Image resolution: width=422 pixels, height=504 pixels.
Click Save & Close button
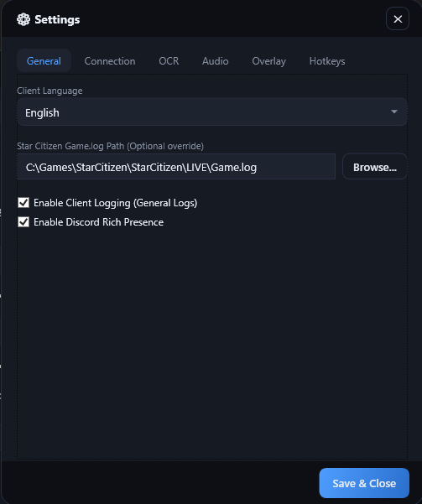pyautogui.click(x=364, y=483)
